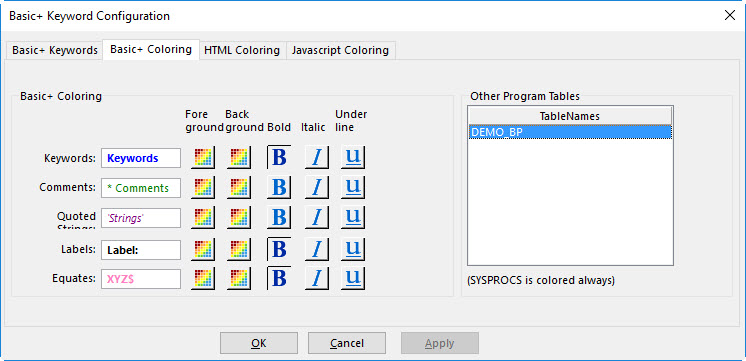Open background color picker for Keywords
This screenshot has width=746, height=361.
pos(239,157)
